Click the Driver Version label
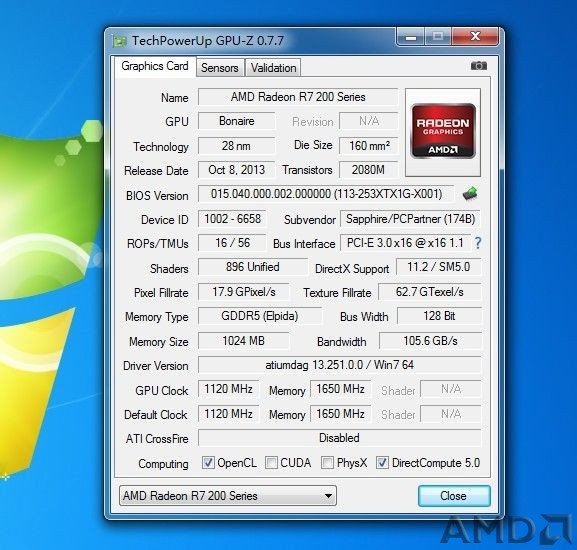The height and width of the screenshot is (550, 577). click(x=156, y=366)
